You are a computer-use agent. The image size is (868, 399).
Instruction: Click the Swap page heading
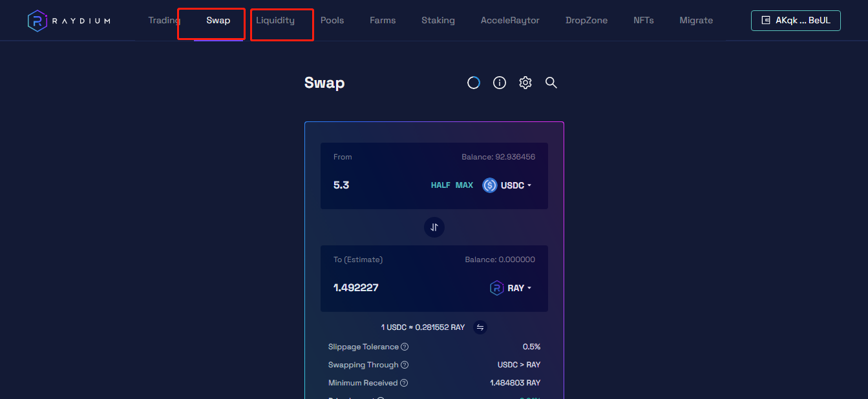point(324,83)
